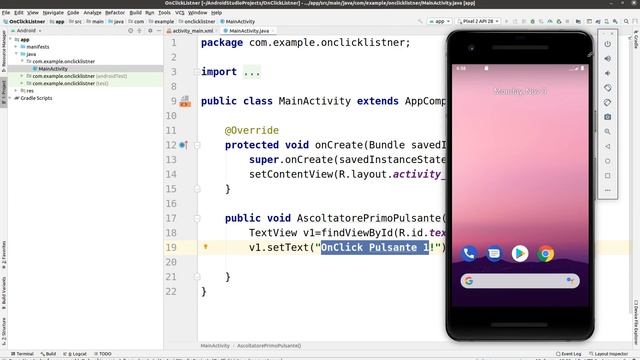Click the emulator home circle button
The image size is (640, 360).
point(607,161)
